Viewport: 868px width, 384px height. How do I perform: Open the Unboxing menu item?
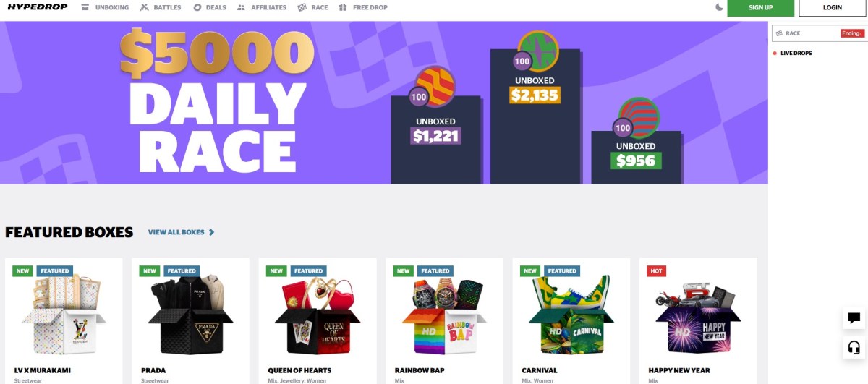pos(106,7)
